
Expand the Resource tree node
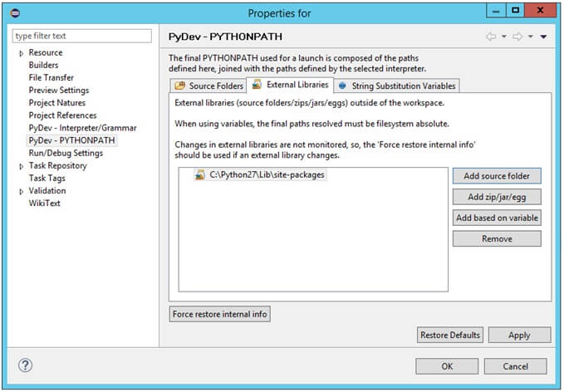[22, 53]
